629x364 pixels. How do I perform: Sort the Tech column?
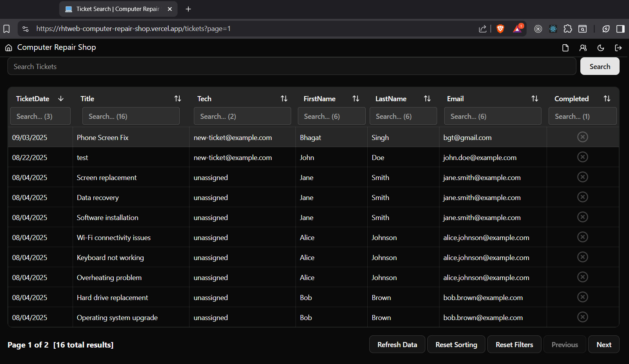(x=284, y=98)
